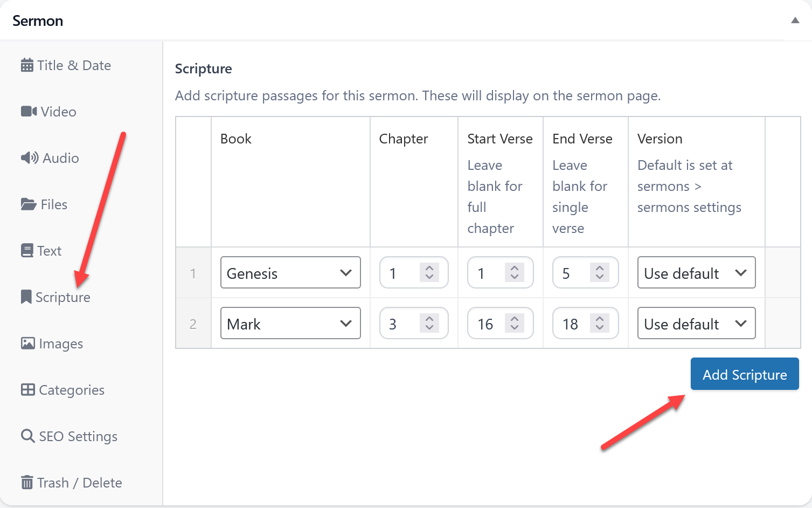The image size is (812, 508).
Task: Click the calendar icon beside Title & Date
Action: coord(27,65)
